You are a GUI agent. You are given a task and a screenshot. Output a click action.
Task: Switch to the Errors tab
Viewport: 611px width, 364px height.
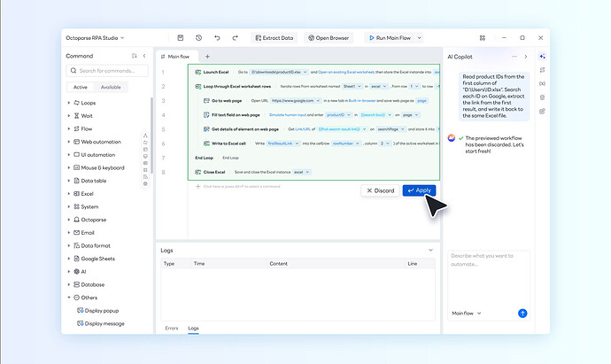tap(172, 329)
